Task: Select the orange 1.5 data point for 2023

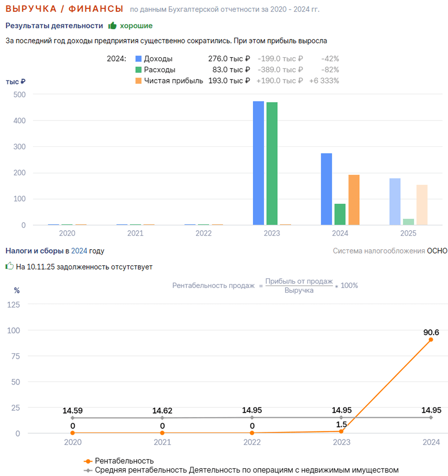Action: point(341,431)
